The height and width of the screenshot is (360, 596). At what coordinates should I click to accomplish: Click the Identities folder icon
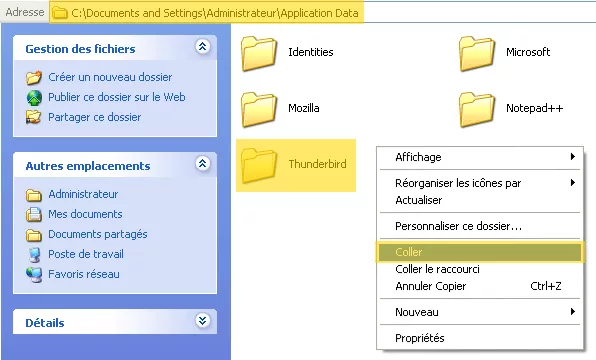259,53
